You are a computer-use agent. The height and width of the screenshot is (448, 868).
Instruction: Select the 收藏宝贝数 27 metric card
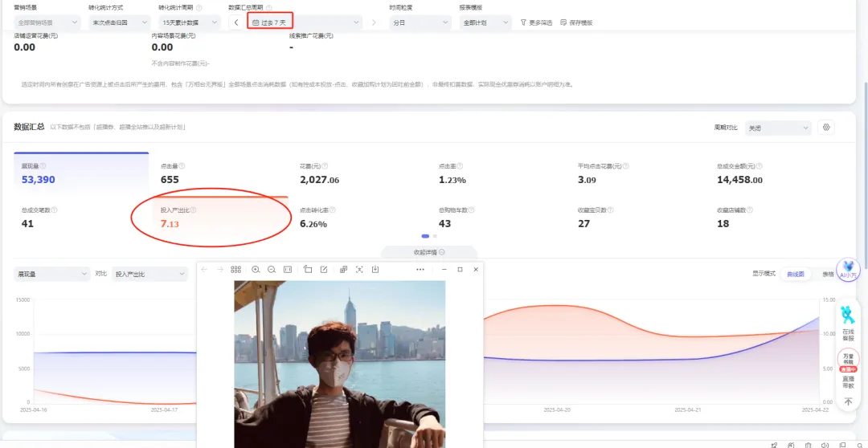coord(636,217)
